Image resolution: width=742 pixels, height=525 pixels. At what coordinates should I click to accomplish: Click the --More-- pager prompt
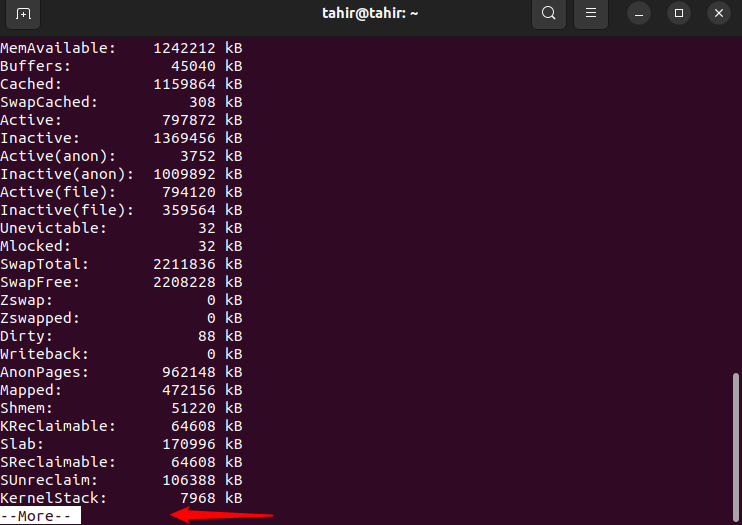pos(40,516)
